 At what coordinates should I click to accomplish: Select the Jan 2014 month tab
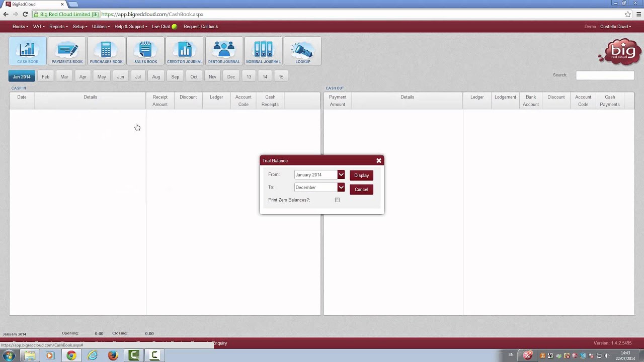click(x=22, y=77)
